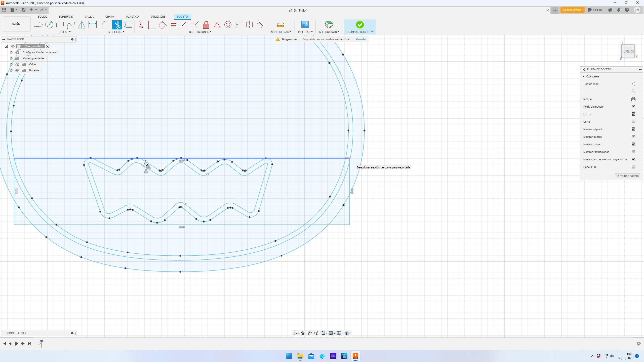Image resolution: width=644 pixels, height=362 pixels.
Task: Enable the Boceto 3D checkbox
Action: coord(633,167)
